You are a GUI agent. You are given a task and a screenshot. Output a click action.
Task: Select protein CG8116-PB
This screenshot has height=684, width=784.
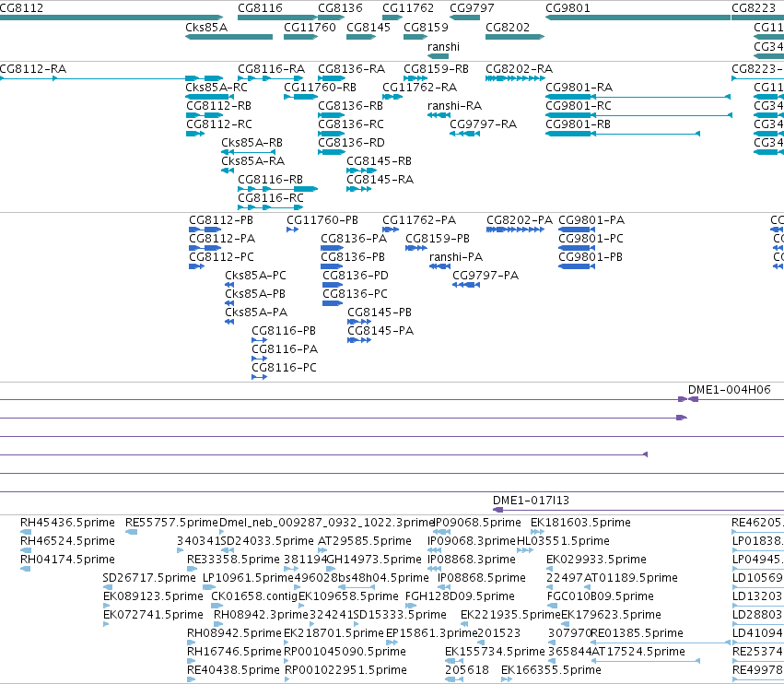284,331
